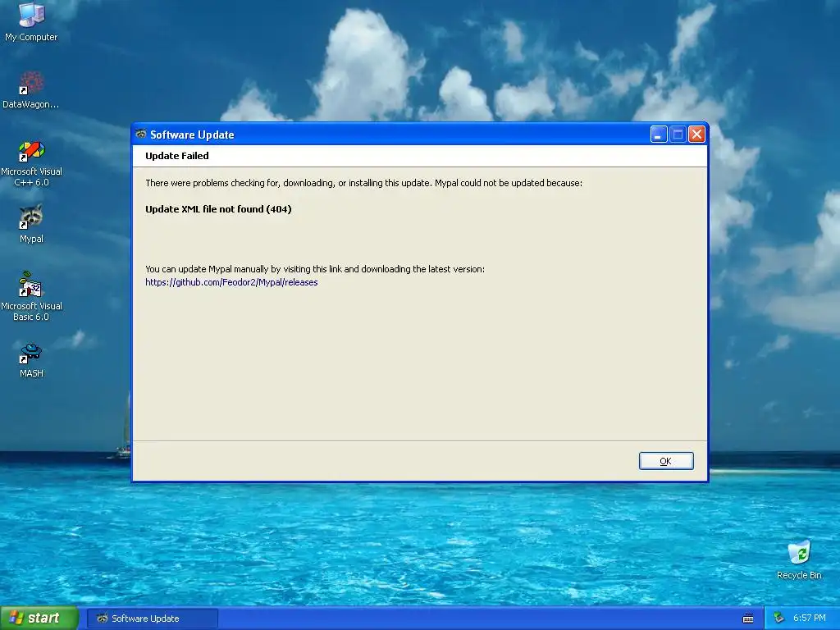Click the 'There were problems checking for' message

[363, 183]
